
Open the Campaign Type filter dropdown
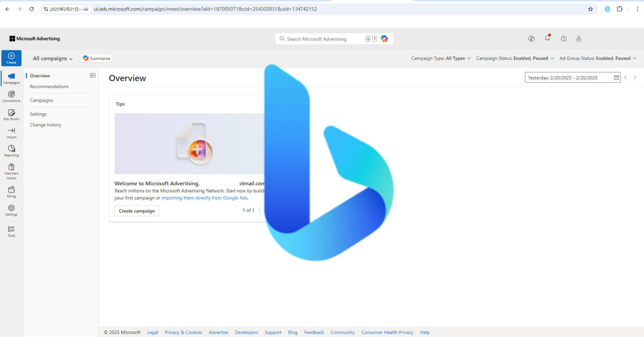441,58
